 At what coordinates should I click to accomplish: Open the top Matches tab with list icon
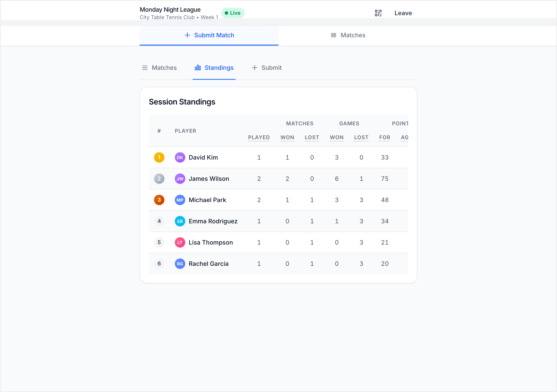348,35
